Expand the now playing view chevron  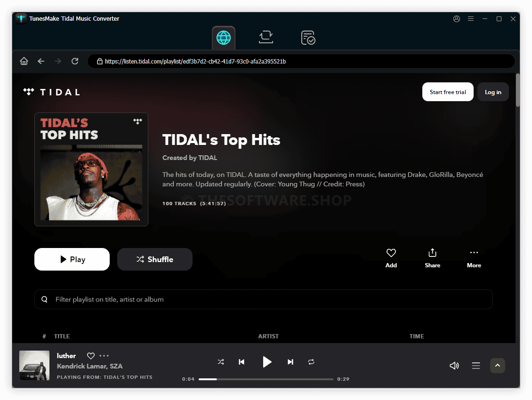497,365
